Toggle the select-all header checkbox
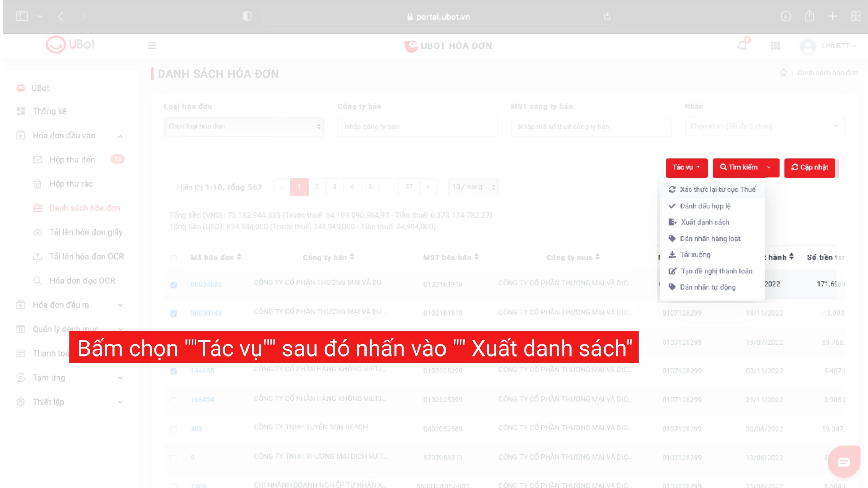868x488 pixels. point(173,258)
